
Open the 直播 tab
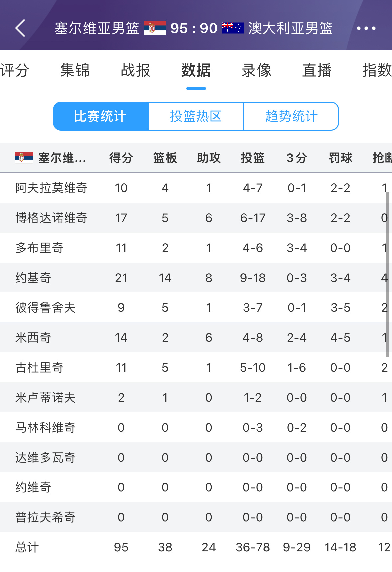[x=317, y=70]
